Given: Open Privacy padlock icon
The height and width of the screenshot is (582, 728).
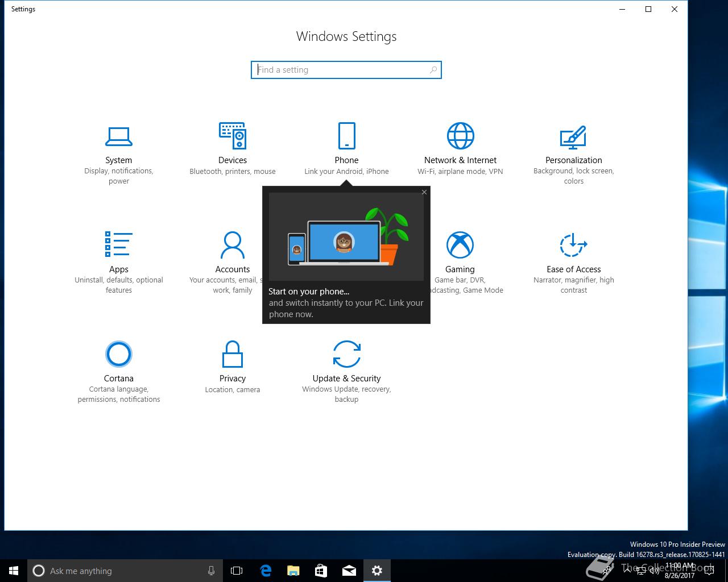Looking at the screenshot, I should point(233,354).
